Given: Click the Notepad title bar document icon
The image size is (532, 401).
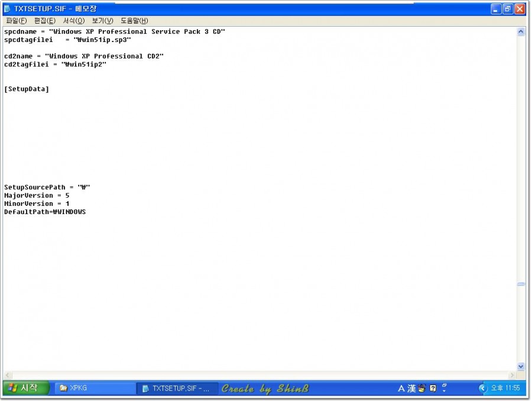Looking at the screenshot, I should pos(8,8).
